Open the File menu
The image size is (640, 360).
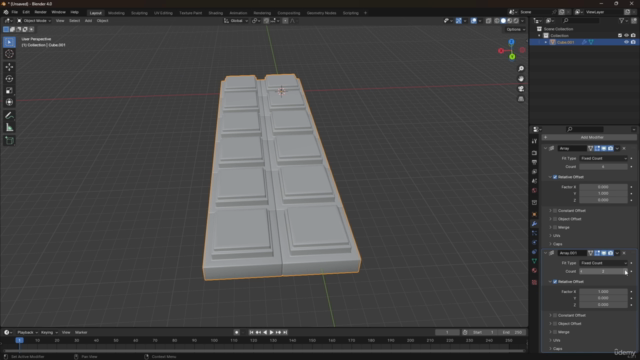pyautogui.click(x=14, y=12)
